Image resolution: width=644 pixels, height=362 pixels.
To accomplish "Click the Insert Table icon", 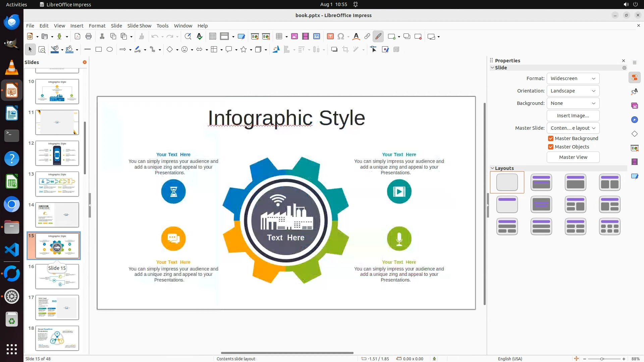I will click(279, 37).
